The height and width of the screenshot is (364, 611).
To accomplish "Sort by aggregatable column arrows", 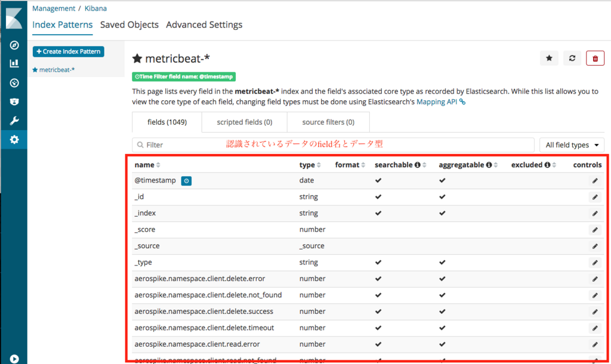I will click(496, 165).
